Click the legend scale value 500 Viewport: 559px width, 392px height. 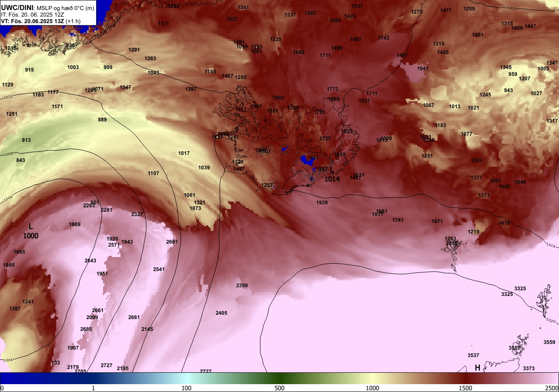279,388
